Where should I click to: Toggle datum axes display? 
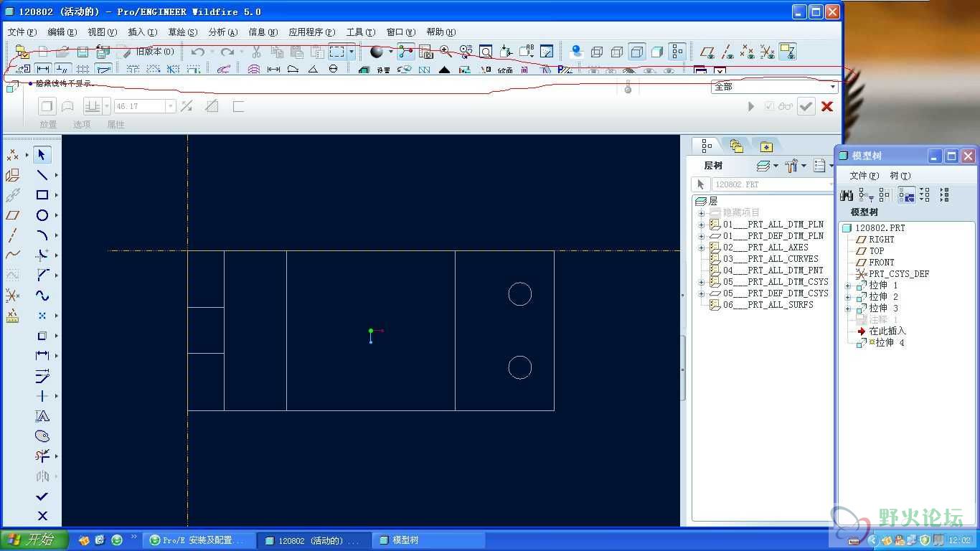coord(727,52)
